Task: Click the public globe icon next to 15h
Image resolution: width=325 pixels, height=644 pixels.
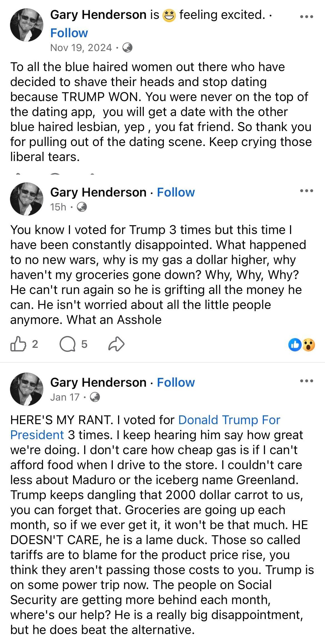Action: click(82, 207)
